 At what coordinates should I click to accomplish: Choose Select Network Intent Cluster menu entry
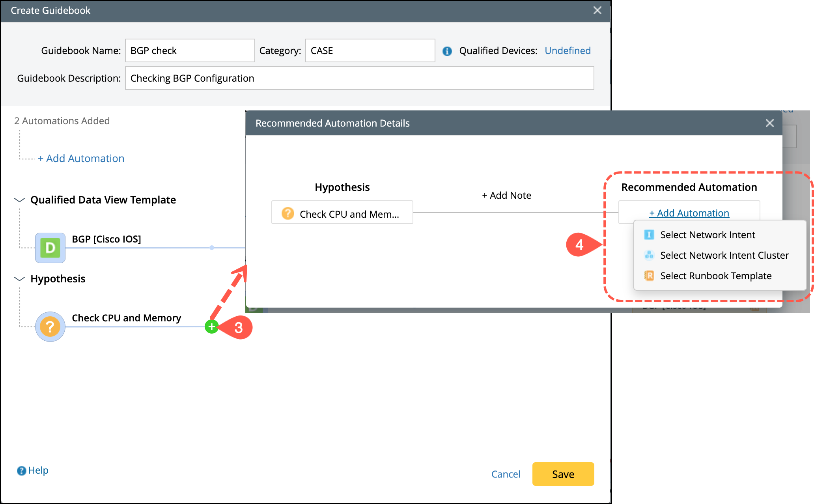tap(724, 255)
